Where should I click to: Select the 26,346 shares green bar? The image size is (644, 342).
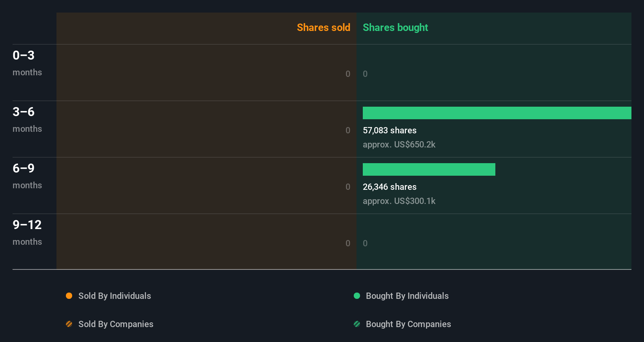[429, 169]
